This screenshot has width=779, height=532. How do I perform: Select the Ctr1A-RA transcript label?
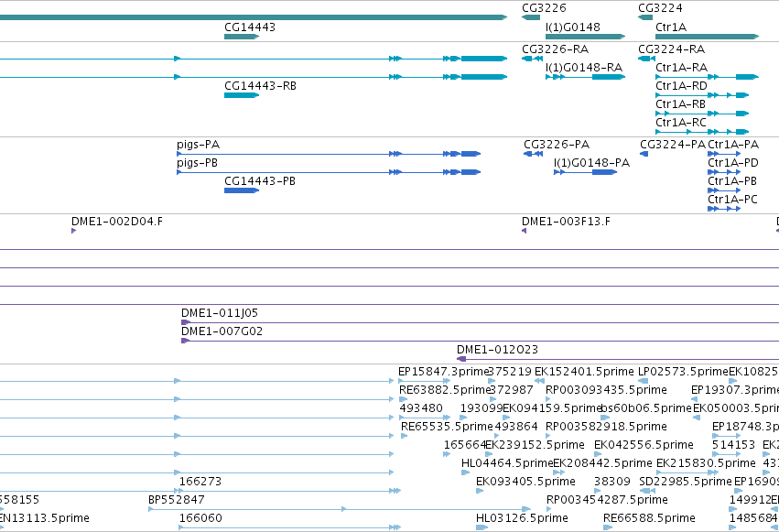[682, 68]
